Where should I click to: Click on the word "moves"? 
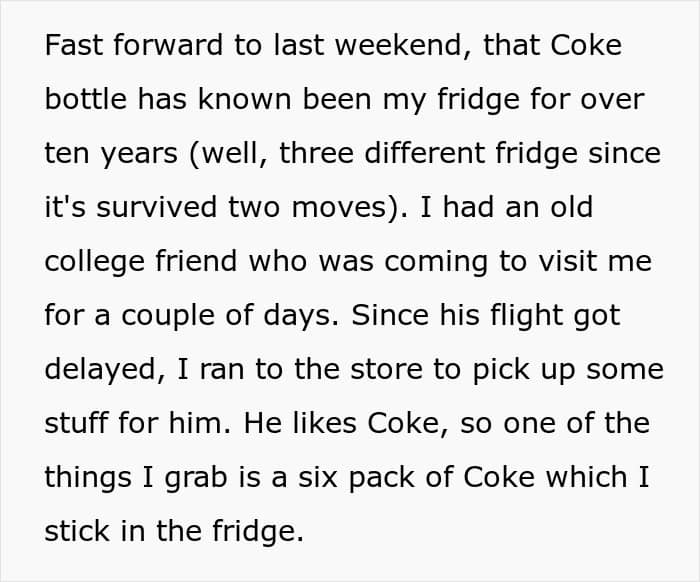[x=339, y=208]
